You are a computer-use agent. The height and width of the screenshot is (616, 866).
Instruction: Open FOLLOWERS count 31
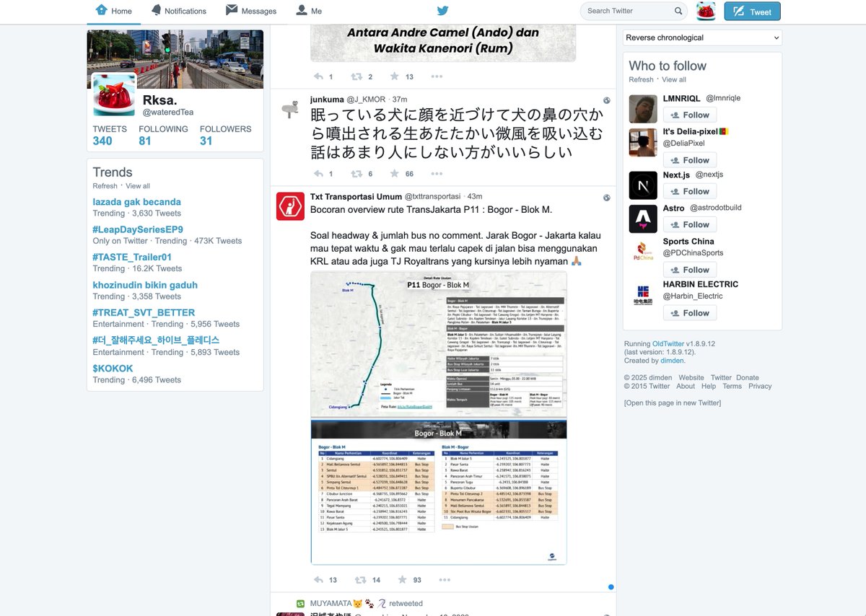pos(225,135)
